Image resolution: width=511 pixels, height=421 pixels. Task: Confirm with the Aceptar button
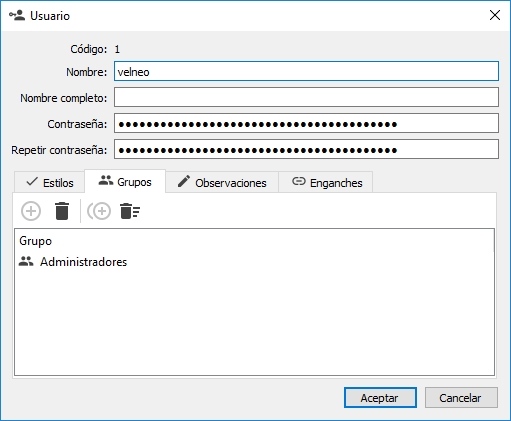380,397
